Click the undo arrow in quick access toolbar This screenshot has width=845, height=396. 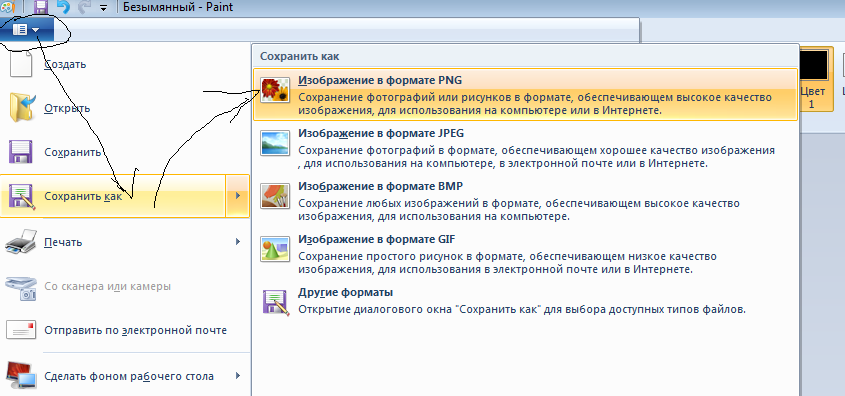point(63,7)
